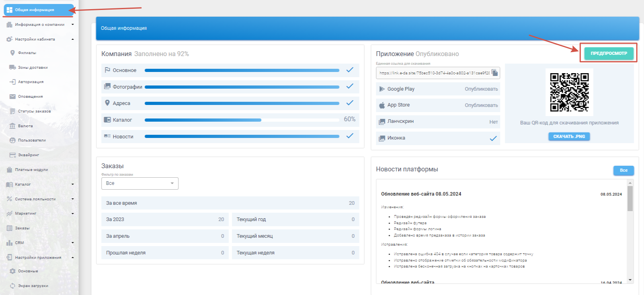Open the Заказы sidebar item

[22, 228]
